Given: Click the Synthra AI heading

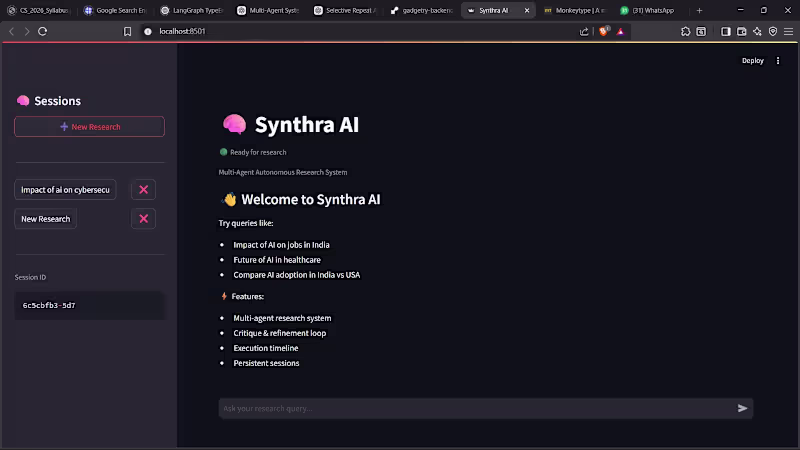Looking at the screenshot, I should coord(307,124).
